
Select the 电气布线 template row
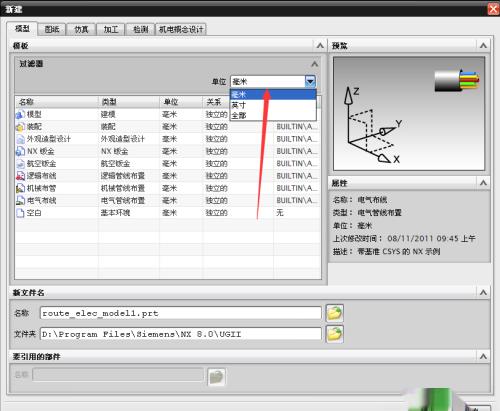(x=168, y=201)
